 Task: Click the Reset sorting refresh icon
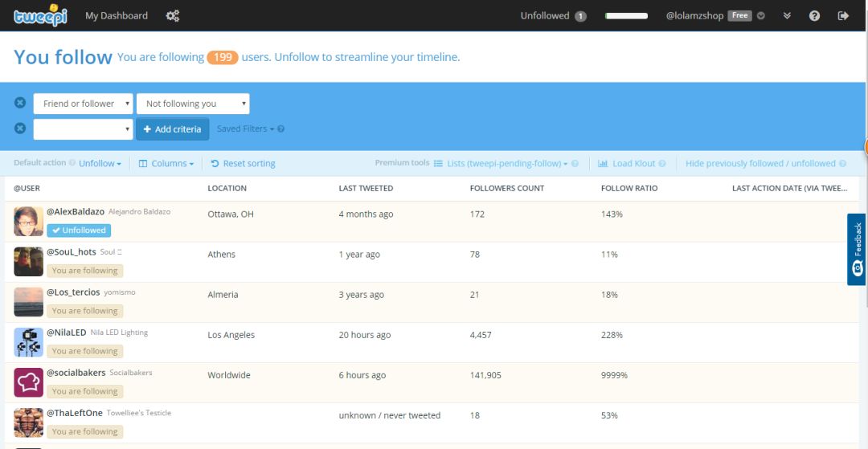[x=215, y=164]
